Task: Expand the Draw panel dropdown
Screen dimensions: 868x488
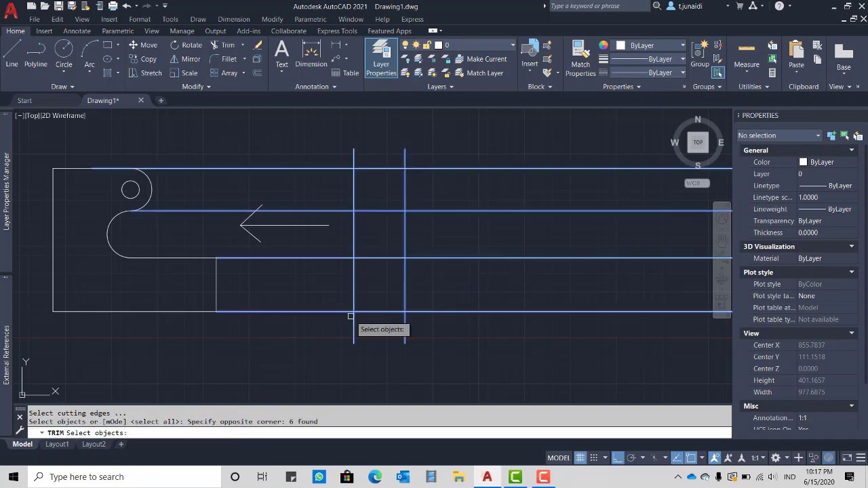Action: 63,87
